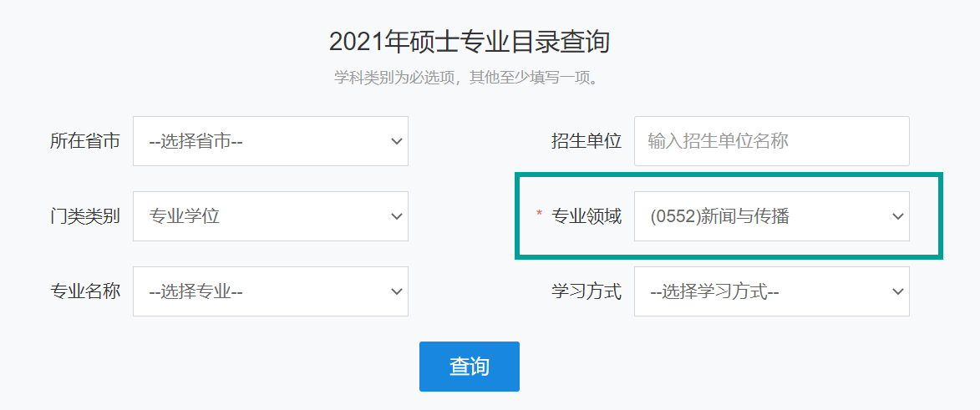Click the 专业名称 field label

pyautogui.click(x=85, y=291)
